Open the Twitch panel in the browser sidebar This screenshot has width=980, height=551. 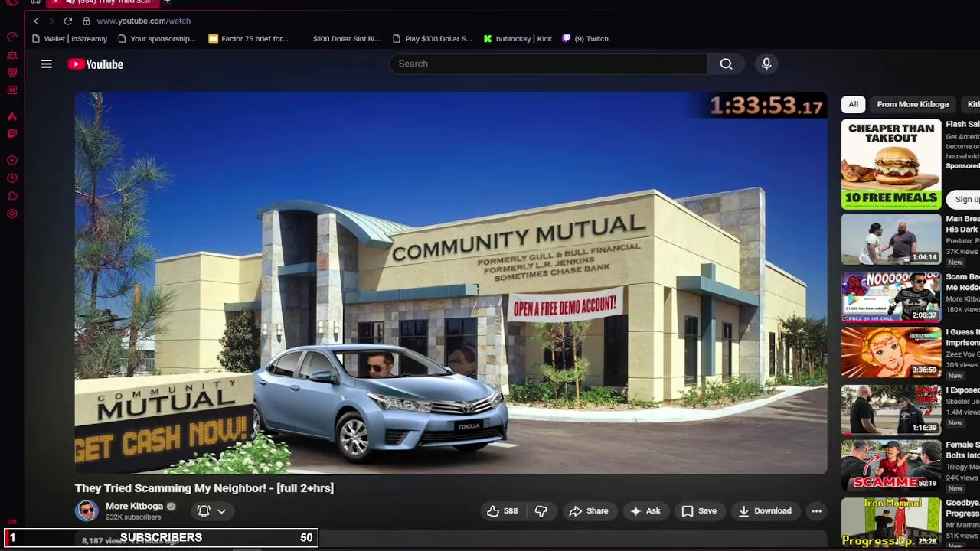pos(12,134)
